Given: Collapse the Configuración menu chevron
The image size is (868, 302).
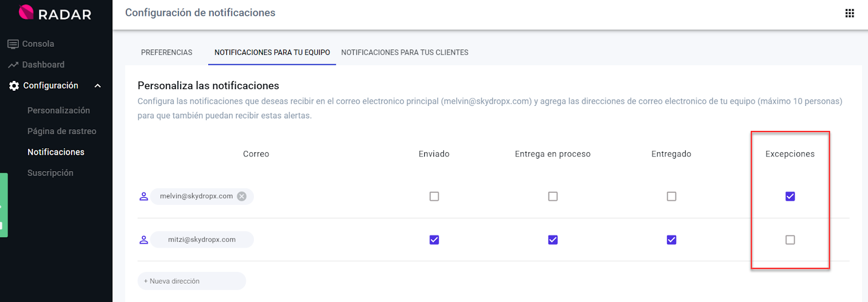Looking at the screenshot, I should pyautogui.click(x=98, y=86).
